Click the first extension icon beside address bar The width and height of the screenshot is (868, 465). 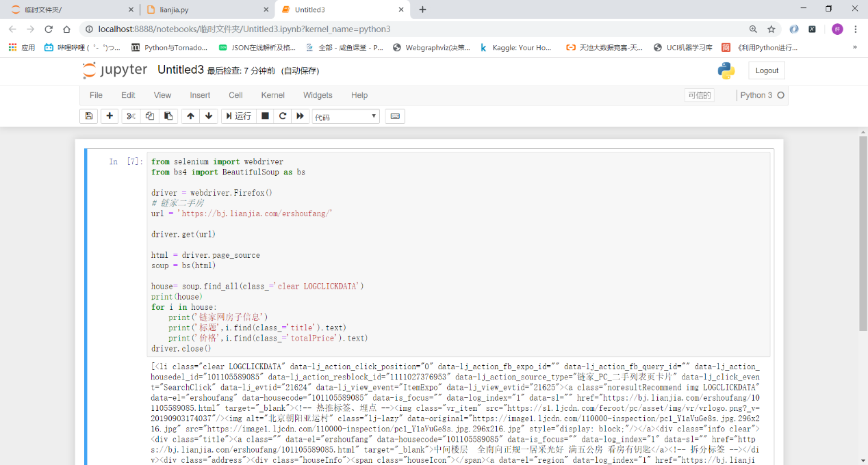point(794,29)
